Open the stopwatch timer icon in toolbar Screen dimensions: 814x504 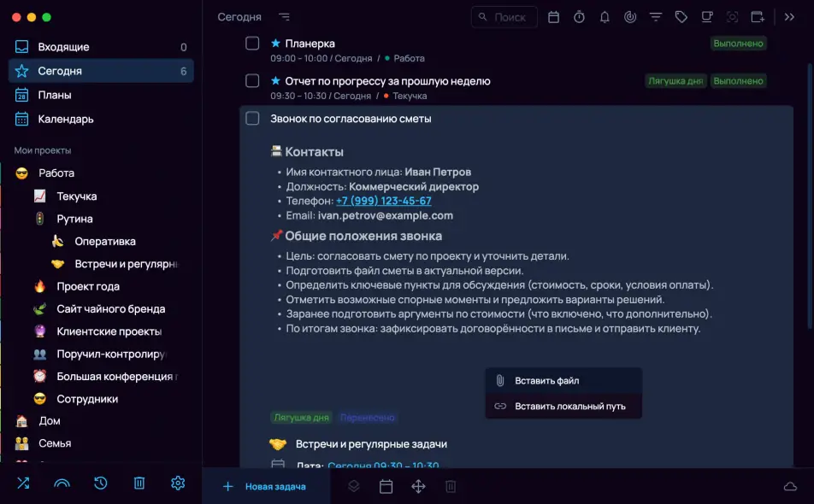click(x=579, y=17)
